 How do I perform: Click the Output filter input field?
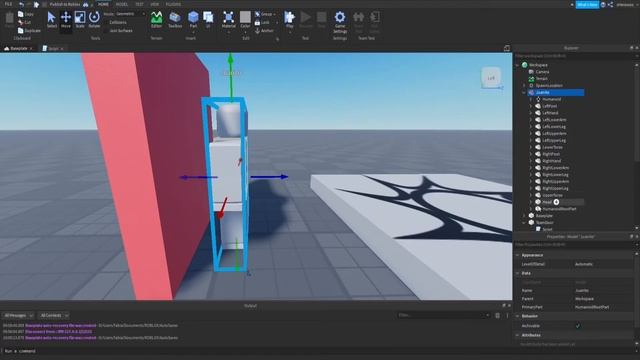pyautogui.click(x=444, y=315)
